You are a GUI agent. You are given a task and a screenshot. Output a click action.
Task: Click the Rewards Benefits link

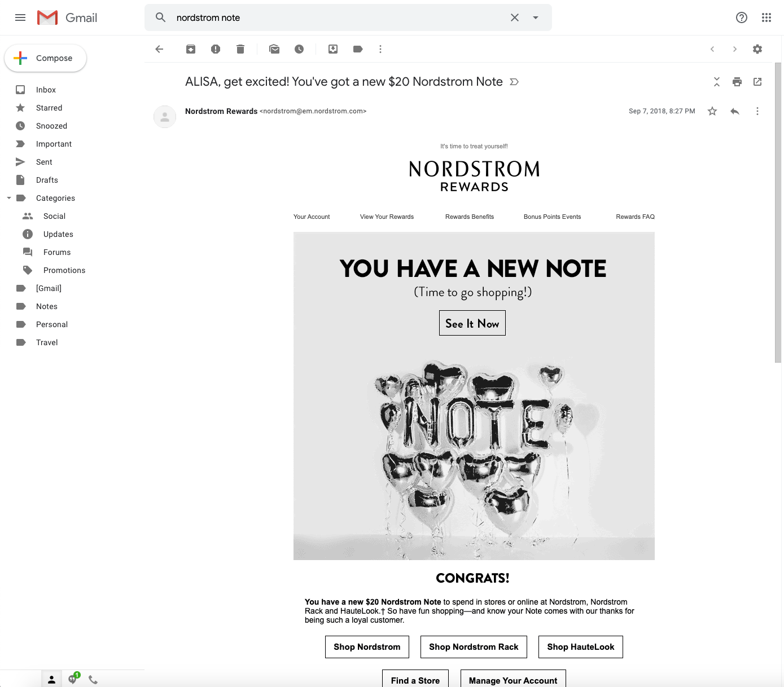[x=470, y=217]
